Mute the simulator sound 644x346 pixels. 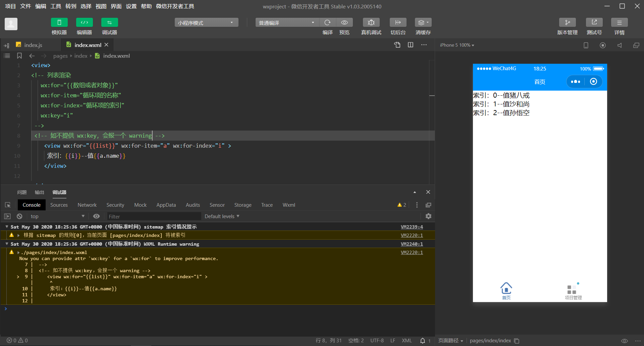[620, 45]
